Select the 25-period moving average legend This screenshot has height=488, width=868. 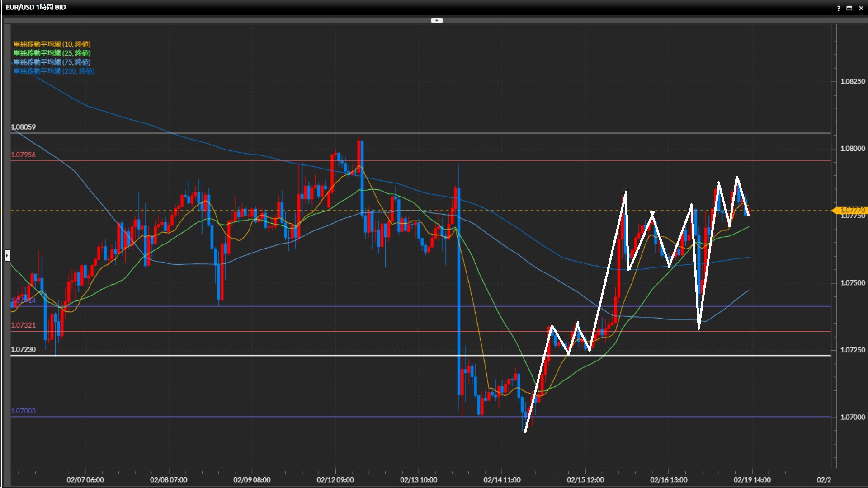tap(52, 53)
